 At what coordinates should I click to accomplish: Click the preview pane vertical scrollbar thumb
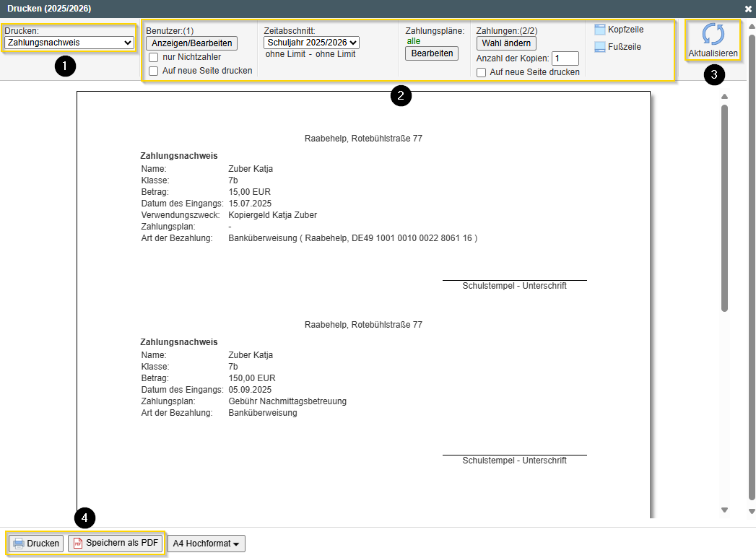(x=724, y=209)
